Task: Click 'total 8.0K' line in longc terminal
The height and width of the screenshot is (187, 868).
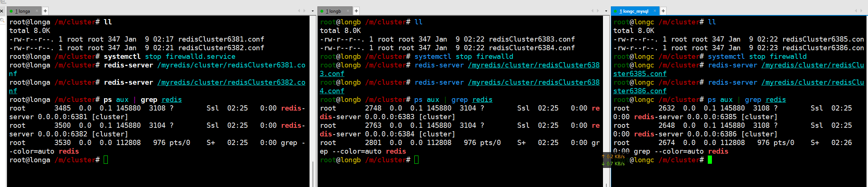Action: click(634, 31)
